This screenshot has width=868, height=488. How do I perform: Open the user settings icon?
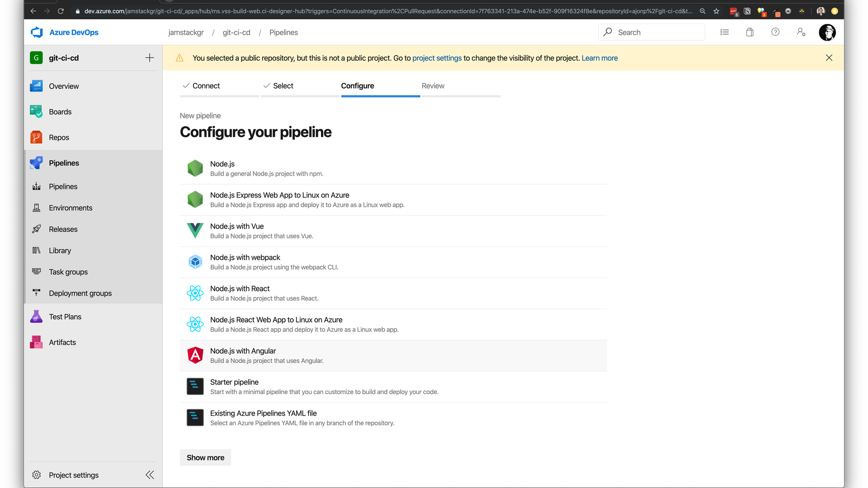pyautogui.click(x=801, y=32)
